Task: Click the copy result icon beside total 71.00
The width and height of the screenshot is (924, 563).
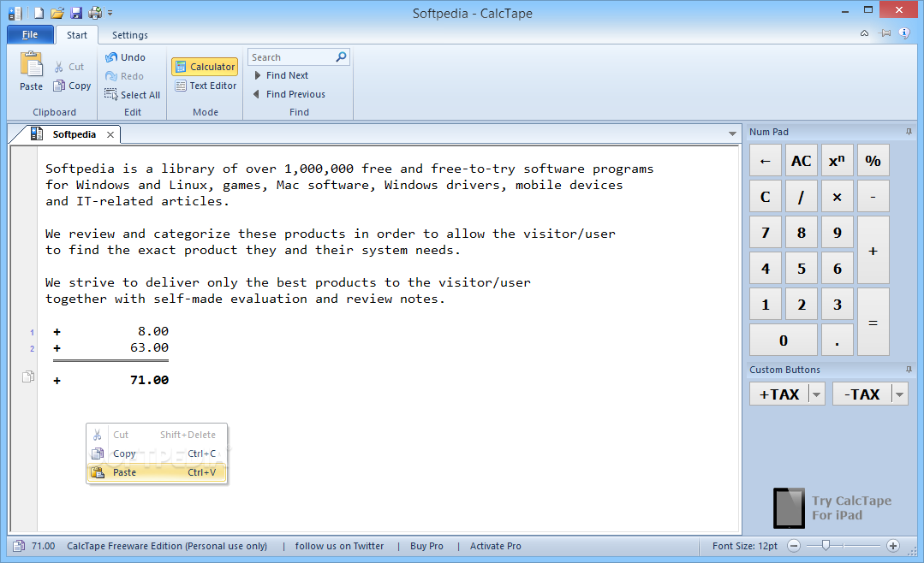Action: click(27, 376)
